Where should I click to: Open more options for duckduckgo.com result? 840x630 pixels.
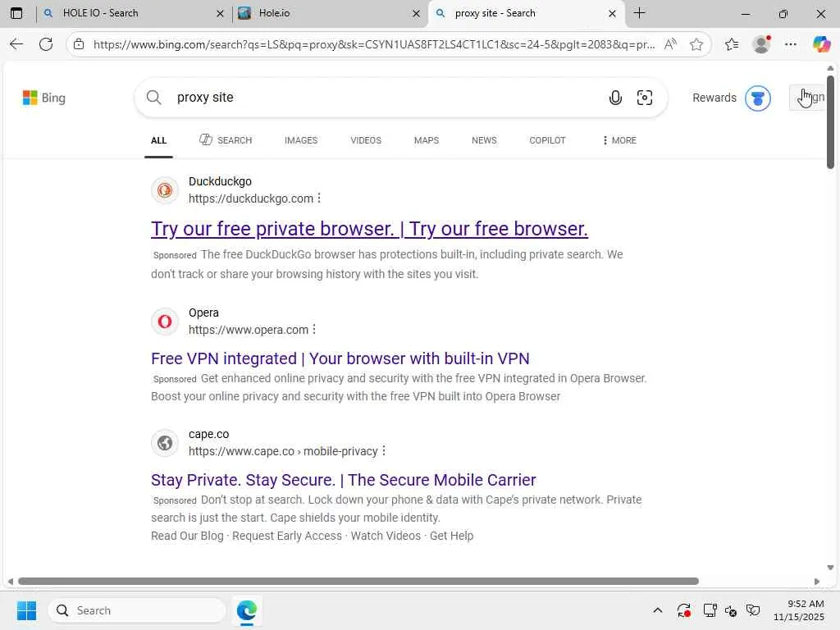coord(319,199)
